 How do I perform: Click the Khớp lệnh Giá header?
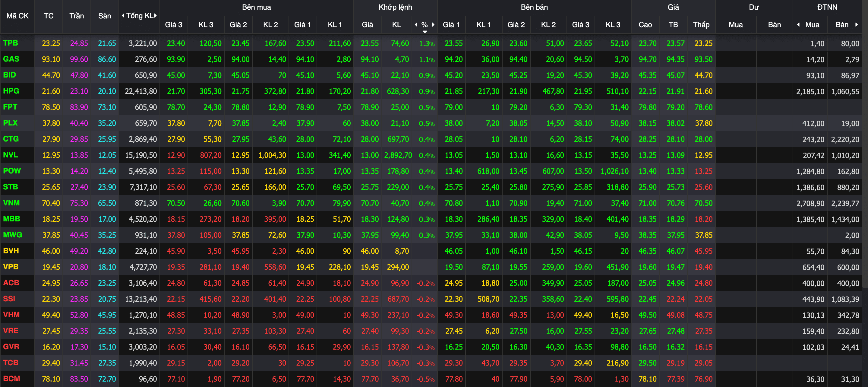(367, 25)
